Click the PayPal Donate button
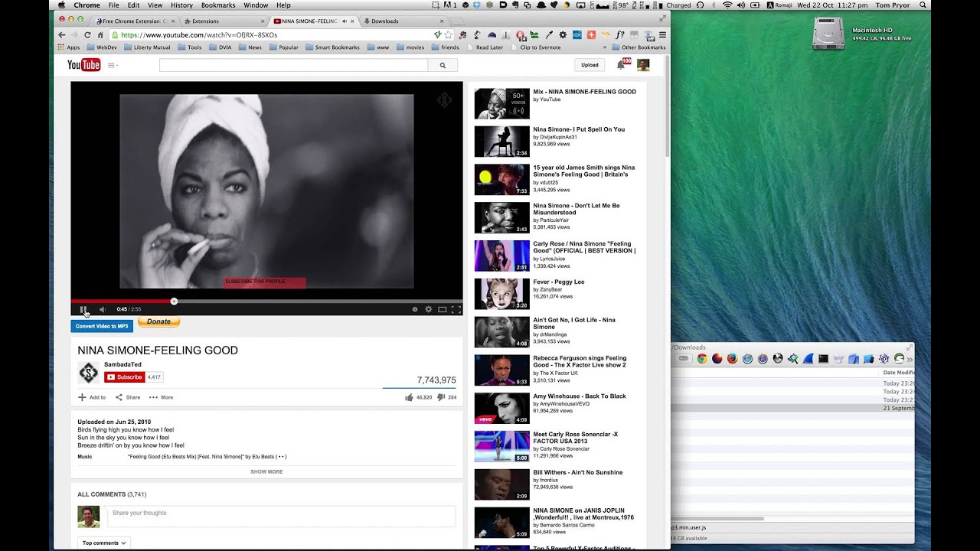The height and width of the screenshot is (551, 980). click(158, 322)
